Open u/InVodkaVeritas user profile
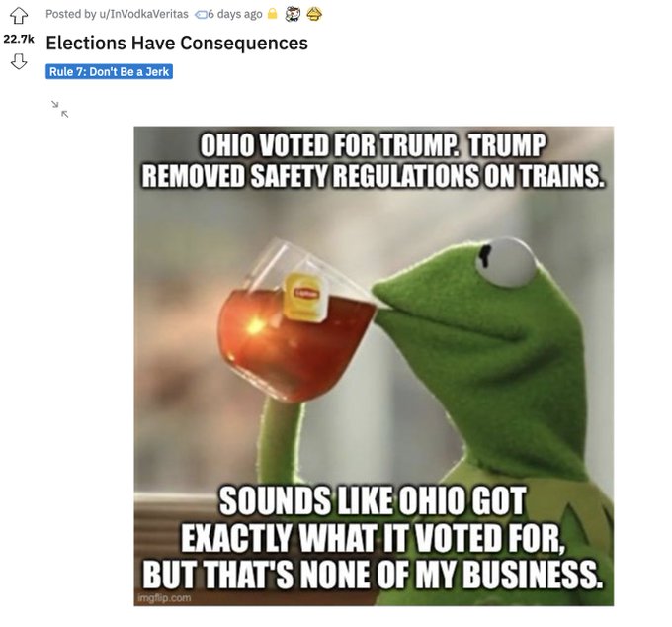 click(143, 14)
